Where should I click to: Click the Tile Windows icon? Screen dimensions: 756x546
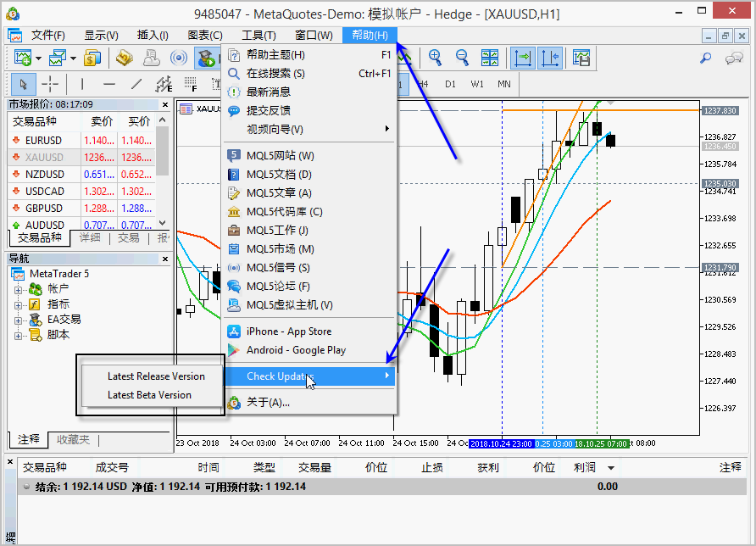(490, 58)
